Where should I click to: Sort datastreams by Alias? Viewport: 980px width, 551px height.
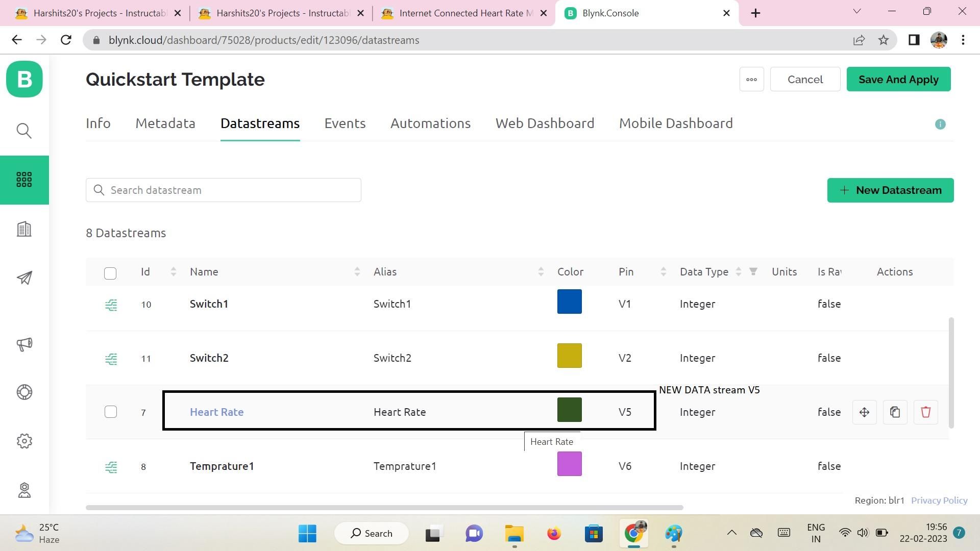541,272
